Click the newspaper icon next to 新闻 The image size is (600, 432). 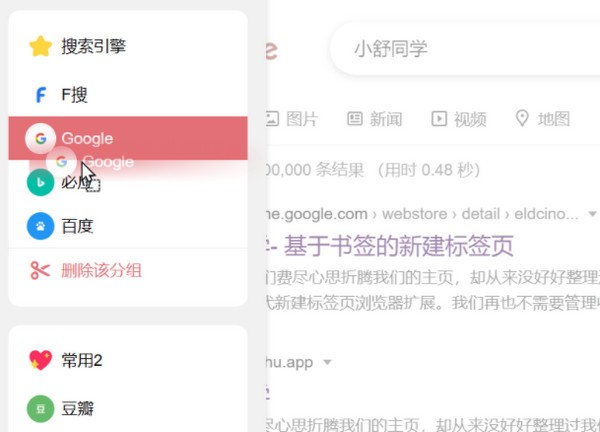click(x=355, y=119)
